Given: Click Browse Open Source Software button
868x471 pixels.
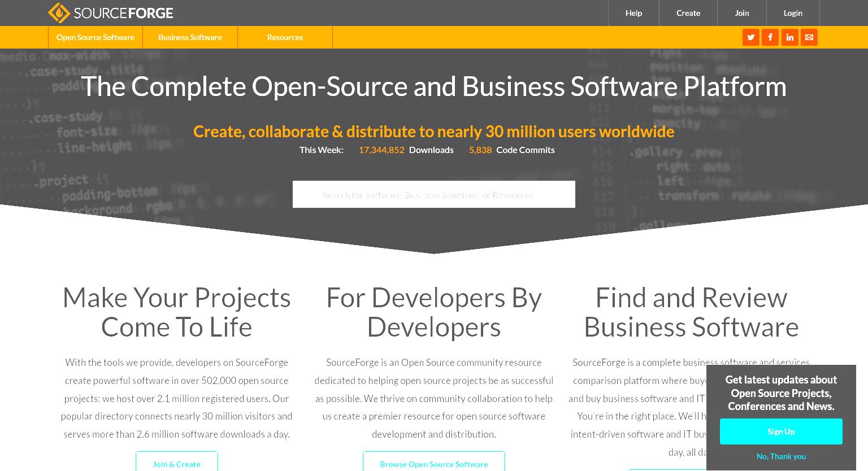Looking at the screenshot, I should tap(434, 462).
